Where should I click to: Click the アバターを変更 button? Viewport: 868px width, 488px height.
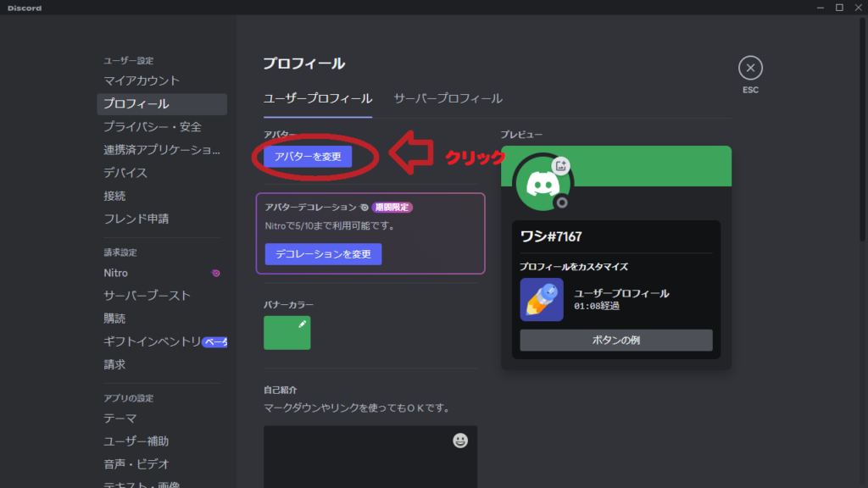[308, 157]
